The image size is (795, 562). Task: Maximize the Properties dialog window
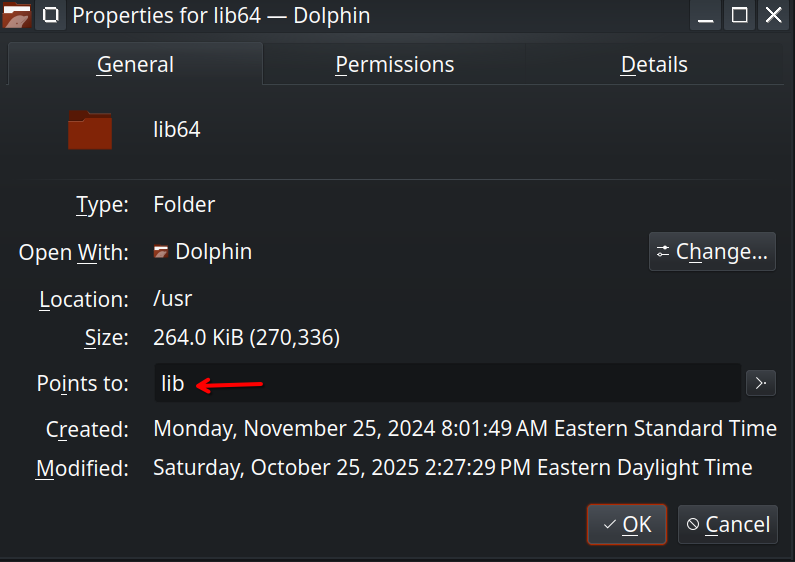(740, 16)
